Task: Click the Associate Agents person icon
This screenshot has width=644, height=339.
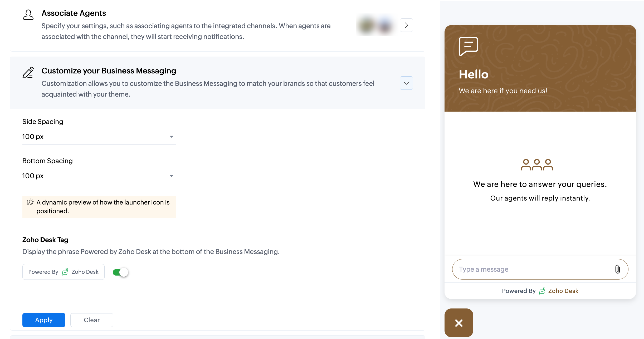Action: click(28, 15)
